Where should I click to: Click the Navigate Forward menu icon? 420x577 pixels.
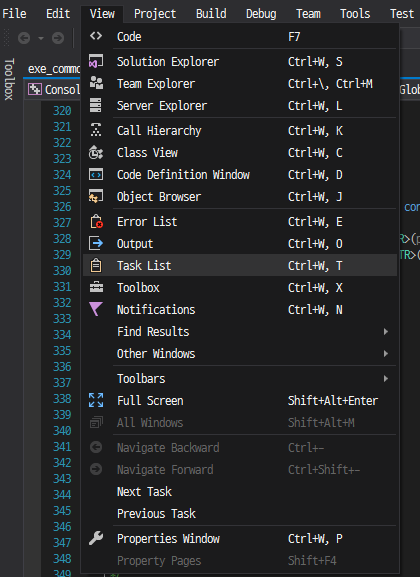click(x=96, y=469)
